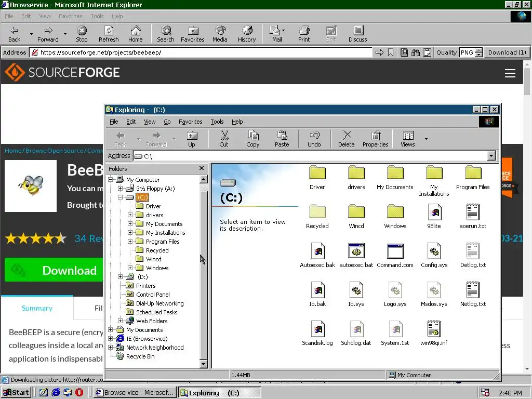Click IE address bar URL field

tap(201, 52)
